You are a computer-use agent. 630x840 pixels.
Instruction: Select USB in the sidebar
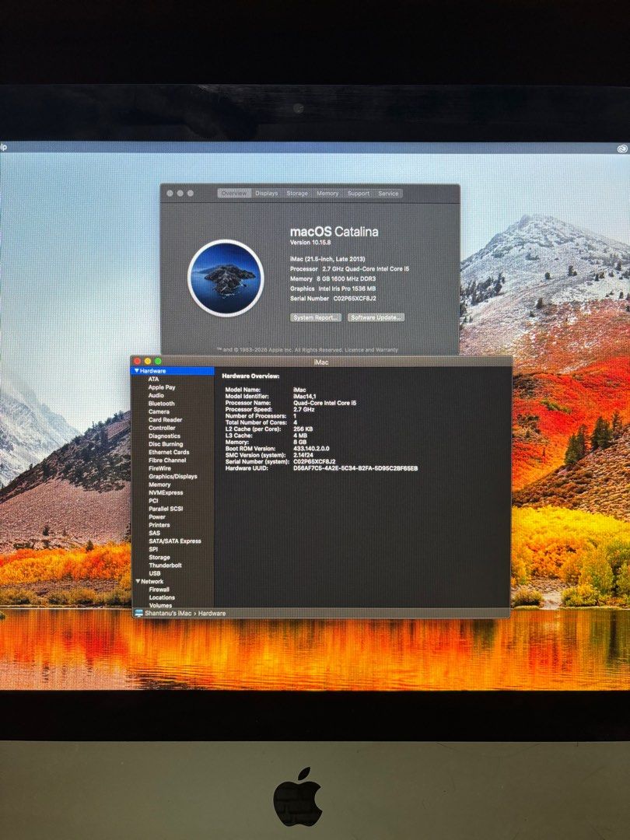[155, 573]
